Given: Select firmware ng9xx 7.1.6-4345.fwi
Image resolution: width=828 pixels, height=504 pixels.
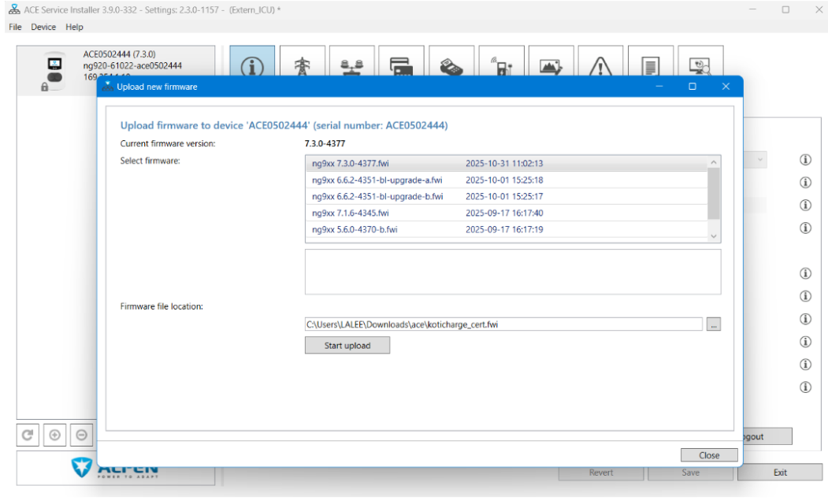Looking at the screenshot, I should (x=351, y=213).
